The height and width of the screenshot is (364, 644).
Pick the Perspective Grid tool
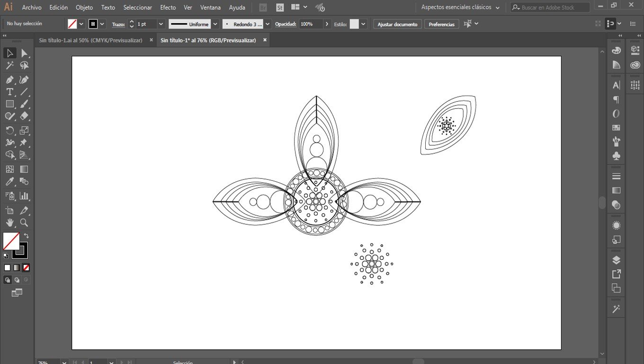(24, 155)
